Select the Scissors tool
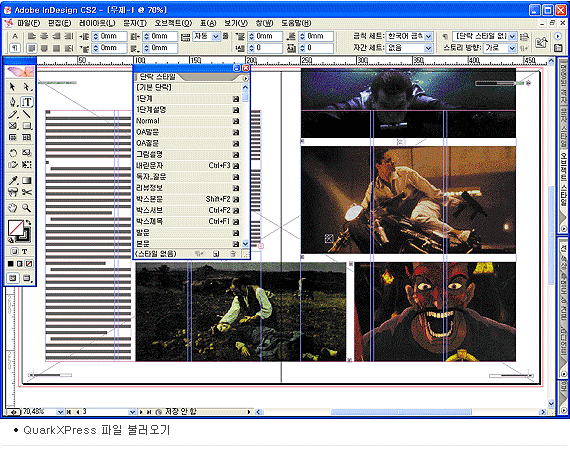This screenshot has height=451, width=570. click(x=27, y=192)
